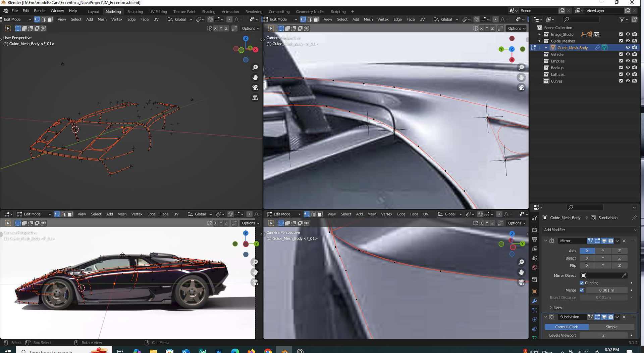Click the pan hand icon in top-left viewport

pyautogui.click(x=255, y=78)
